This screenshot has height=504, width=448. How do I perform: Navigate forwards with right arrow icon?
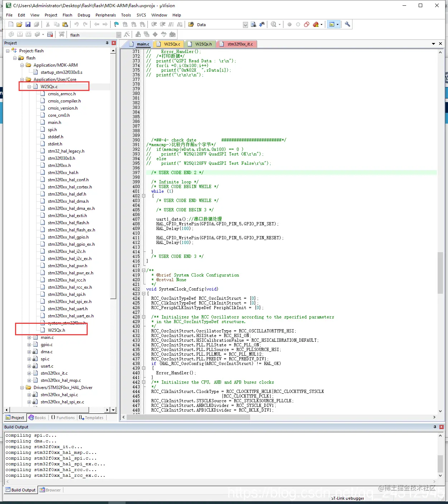[x=105, y=24]
